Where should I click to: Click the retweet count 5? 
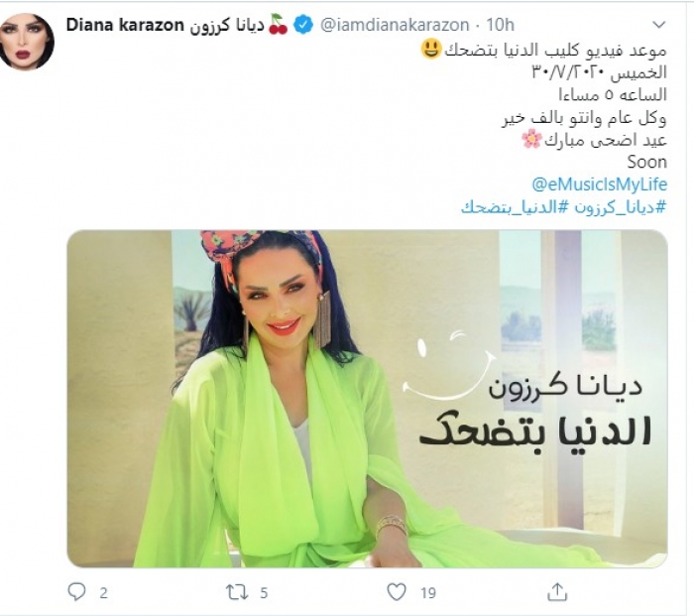click(x=264, y=592)
